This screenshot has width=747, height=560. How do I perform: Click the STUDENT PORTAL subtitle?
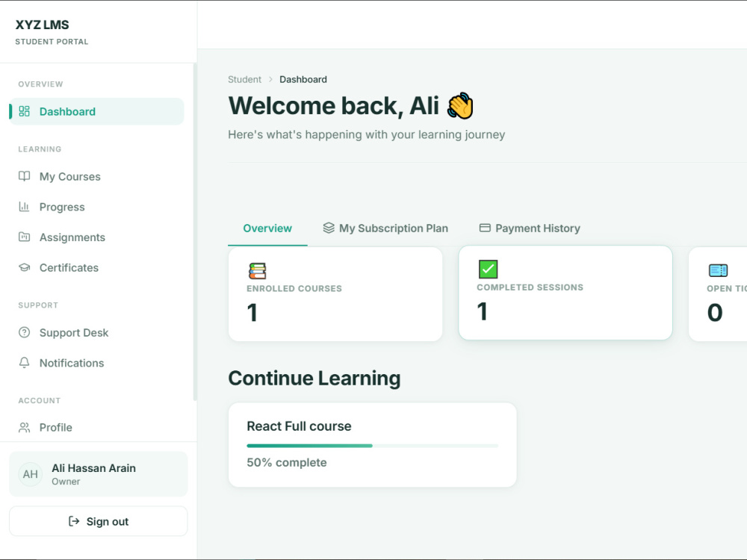click(52, 41)
